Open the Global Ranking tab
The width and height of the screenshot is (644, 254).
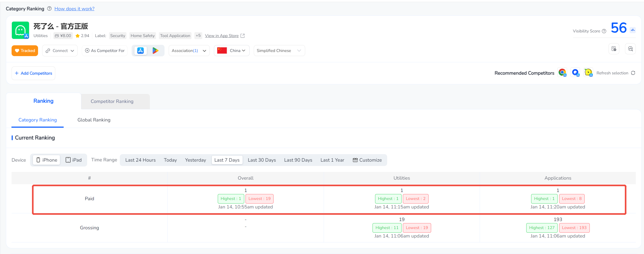[x=94, y=120]
